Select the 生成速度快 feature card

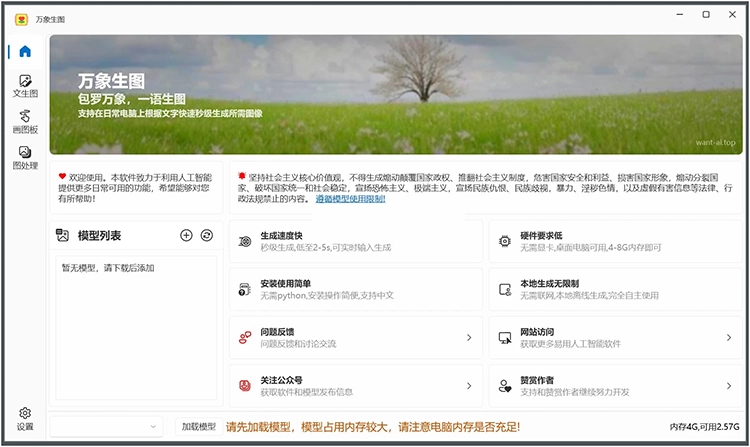pos(356,241)
